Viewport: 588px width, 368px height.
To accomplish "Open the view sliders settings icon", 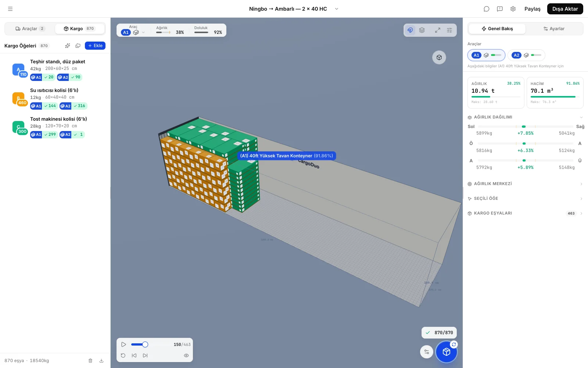I will [x=449, y=30].
